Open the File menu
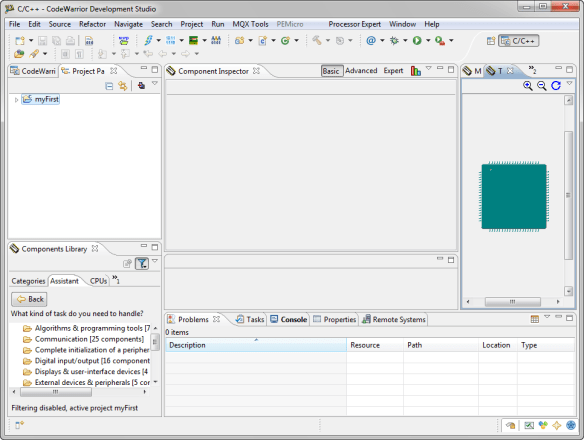The image size is (584, 440). pyautogui.click(x=15, y=24)
